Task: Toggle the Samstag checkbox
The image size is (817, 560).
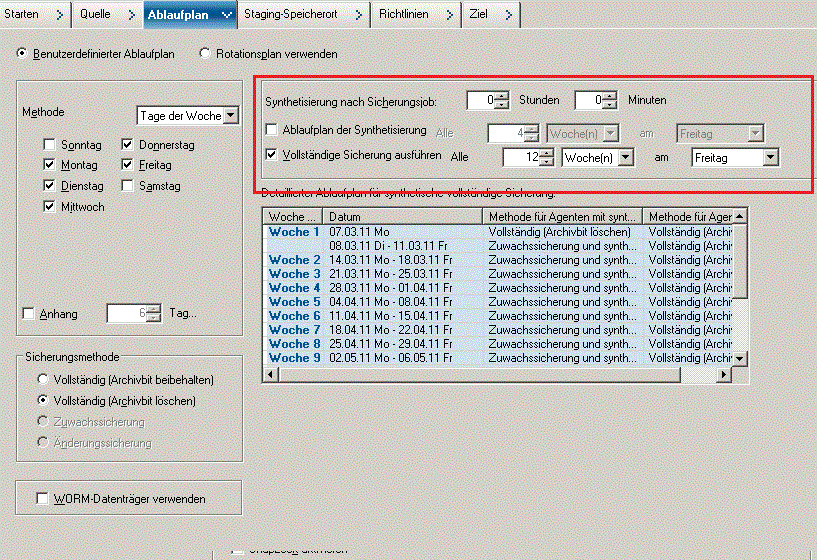Action: (x=127, y=186)
